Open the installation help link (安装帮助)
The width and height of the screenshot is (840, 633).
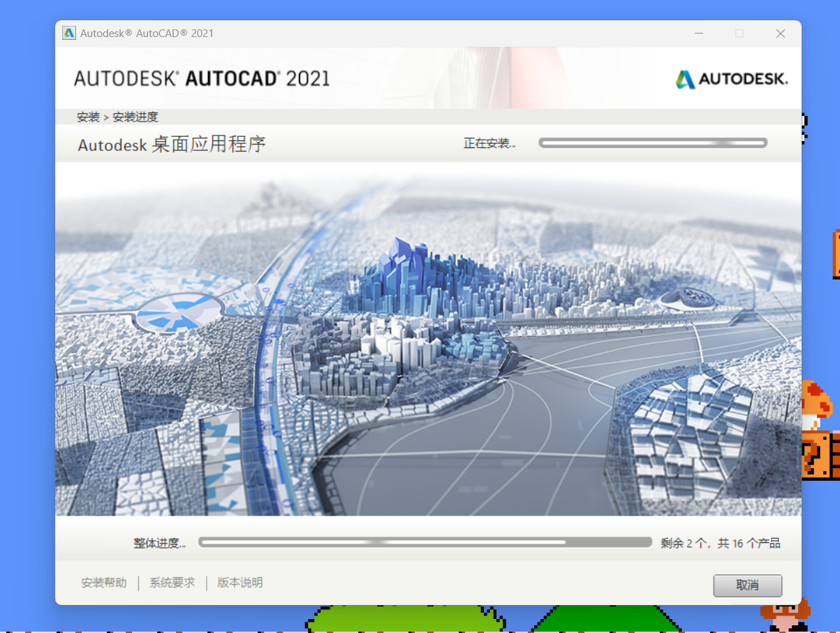point(104,583)
